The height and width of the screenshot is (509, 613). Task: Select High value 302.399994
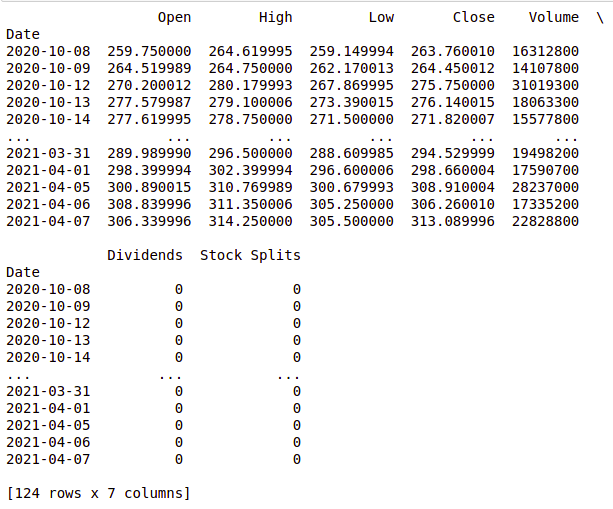point(250,170)
